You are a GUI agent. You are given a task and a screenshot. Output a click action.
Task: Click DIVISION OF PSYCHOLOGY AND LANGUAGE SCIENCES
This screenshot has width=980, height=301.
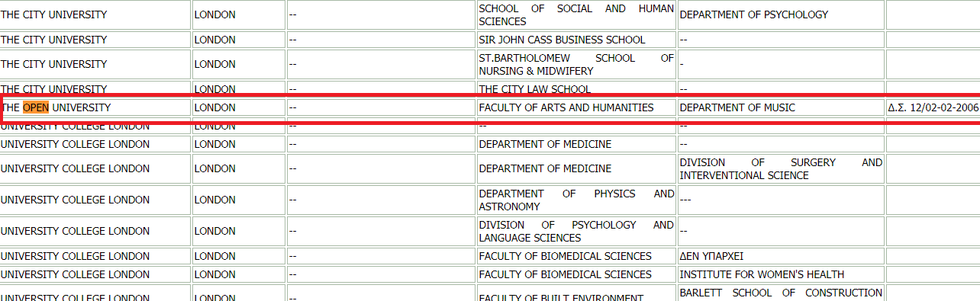click(576, 231)
